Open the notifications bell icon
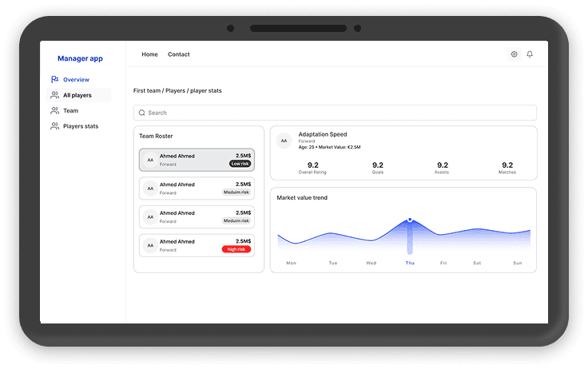 point(530,54)
